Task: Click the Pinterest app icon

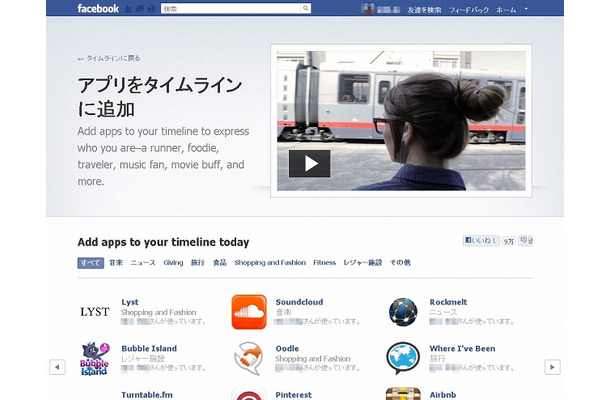Action: pos(249,394)
